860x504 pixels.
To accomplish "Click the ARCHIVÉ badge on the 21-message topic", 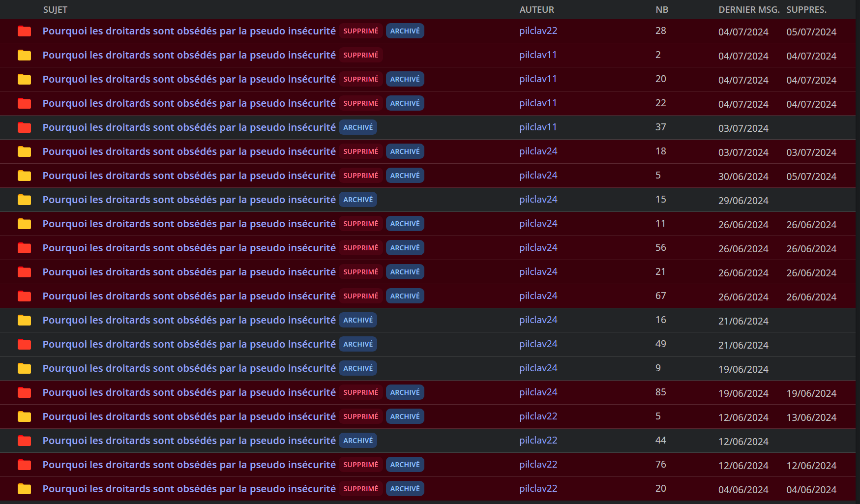I will tap(405, 272).
